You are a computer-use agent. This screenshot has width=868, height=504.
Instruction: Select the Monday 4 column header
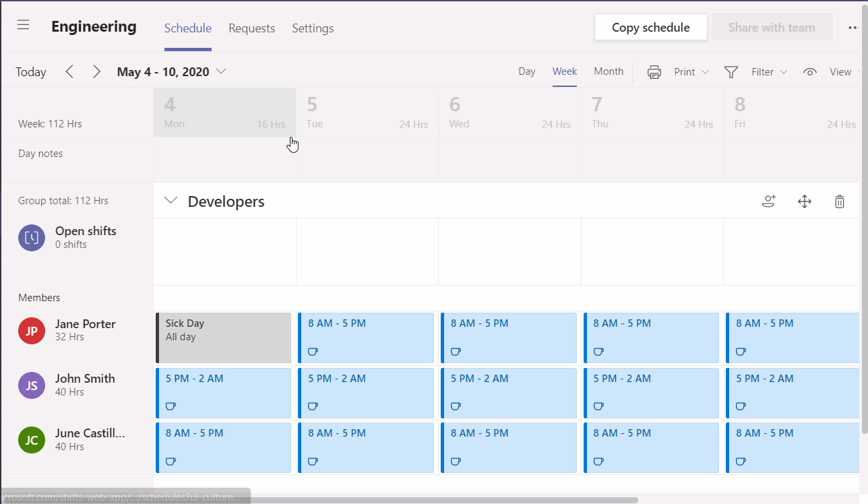click(224, 113)
